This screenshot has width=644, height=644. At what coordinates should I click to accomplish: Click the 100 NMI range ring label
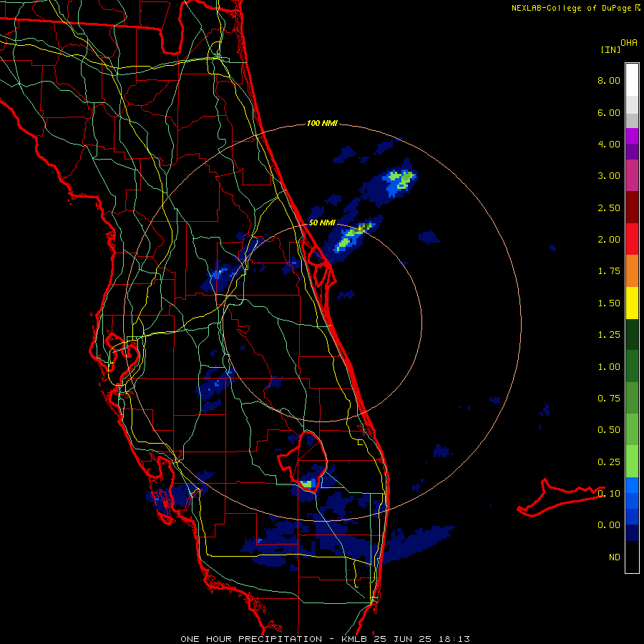click(x=322, y=123)
